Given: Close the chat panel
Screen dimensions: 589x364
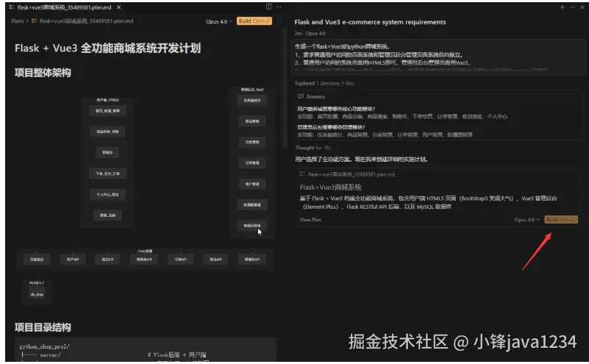Looking at the screenshot, I should pos(582,7).
